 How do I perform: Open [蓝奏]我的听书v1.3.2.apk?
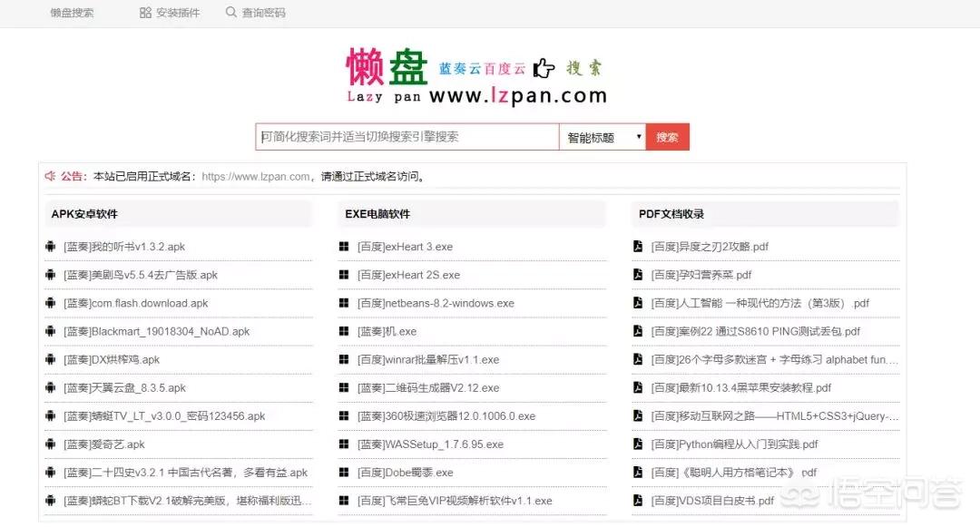point(124,247)
